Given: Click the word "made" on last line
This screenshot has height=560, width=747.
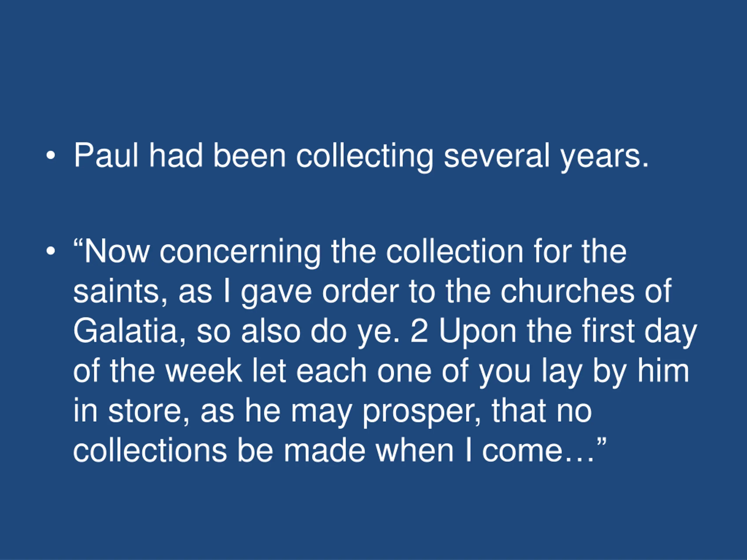Looking at the screenshot, I should point(324,450).
